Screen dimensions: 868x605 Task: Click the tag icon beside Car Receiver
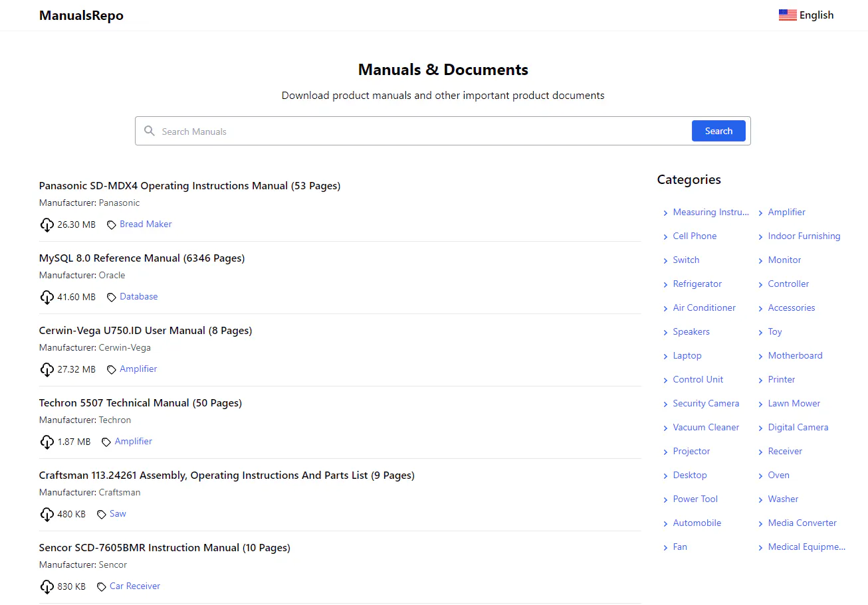click(x=102, y=586)
